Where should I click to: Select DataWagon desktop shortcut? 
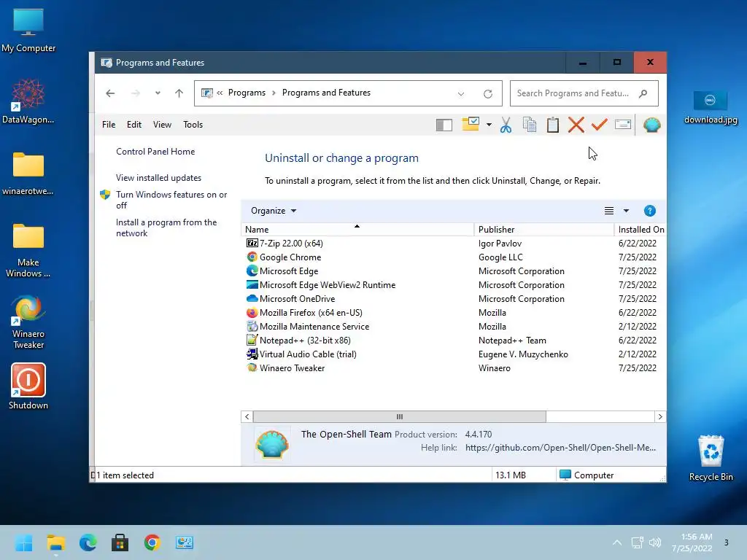coord(28,102)
